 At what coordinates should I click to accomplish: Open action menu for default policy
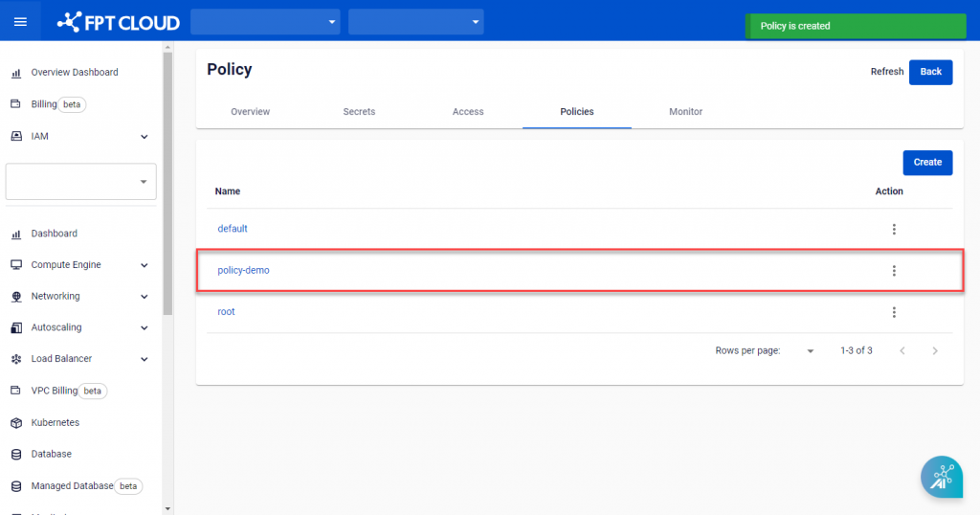click(x=894, y=230)
